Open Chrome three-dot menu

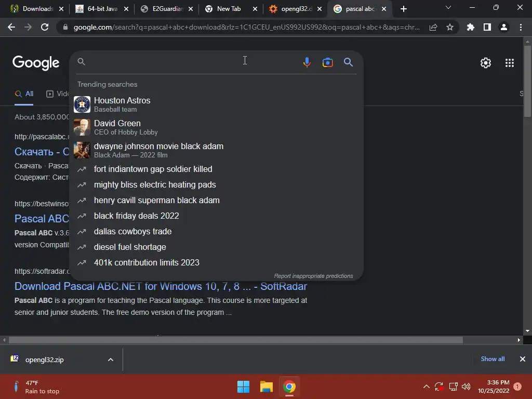tap(521, 27)
